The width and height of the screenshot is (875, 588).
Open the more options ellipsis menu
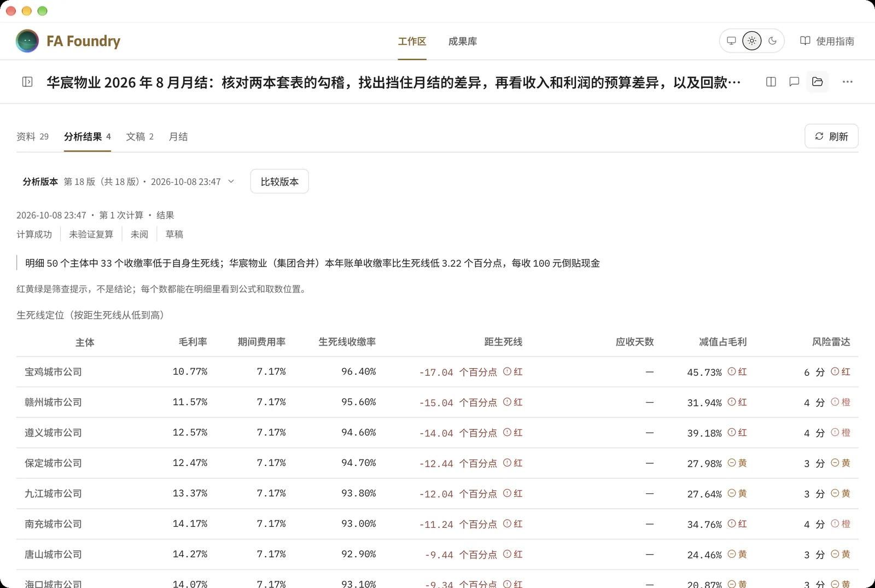coord(848,82)
